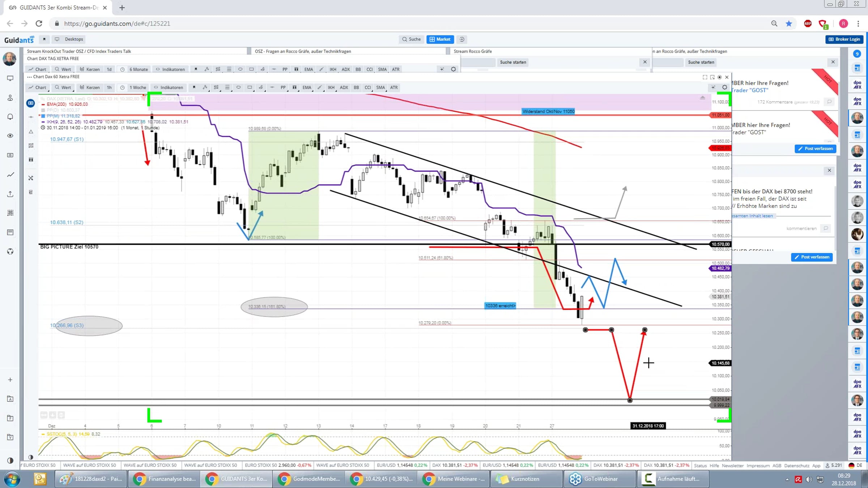Image resolution: width=868 pixels, height=488 pixels.
Task: Toggle IKH indicator in Dax 60 toolbar
Action: point(331,87)
